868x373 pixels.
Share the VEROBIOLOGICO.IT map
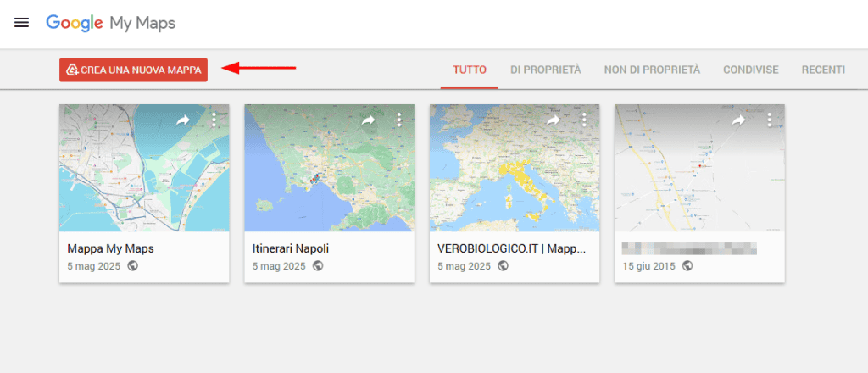click(554, 120)
